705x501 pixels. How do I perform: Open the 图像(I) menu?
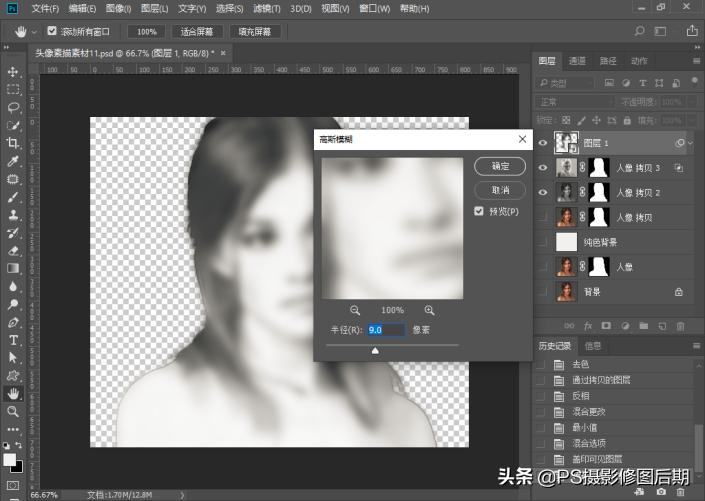[118, 9]
